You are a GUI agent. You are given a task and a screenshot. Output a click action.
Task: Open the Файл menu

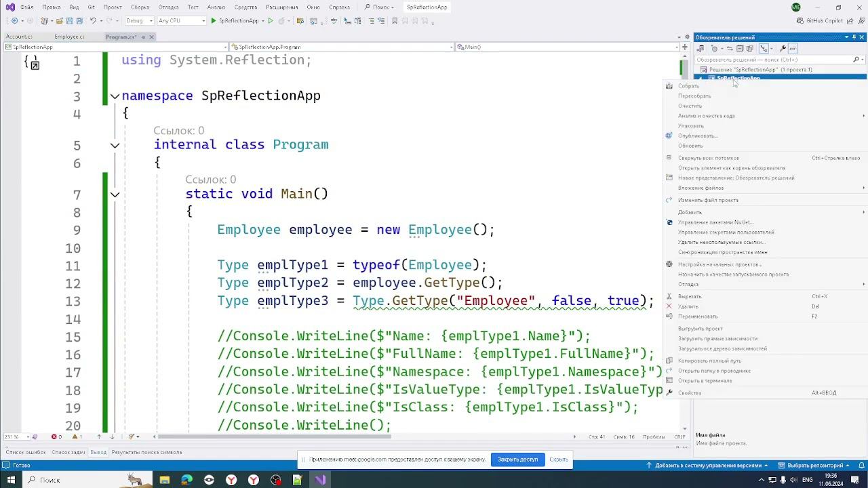coord(26,7)
